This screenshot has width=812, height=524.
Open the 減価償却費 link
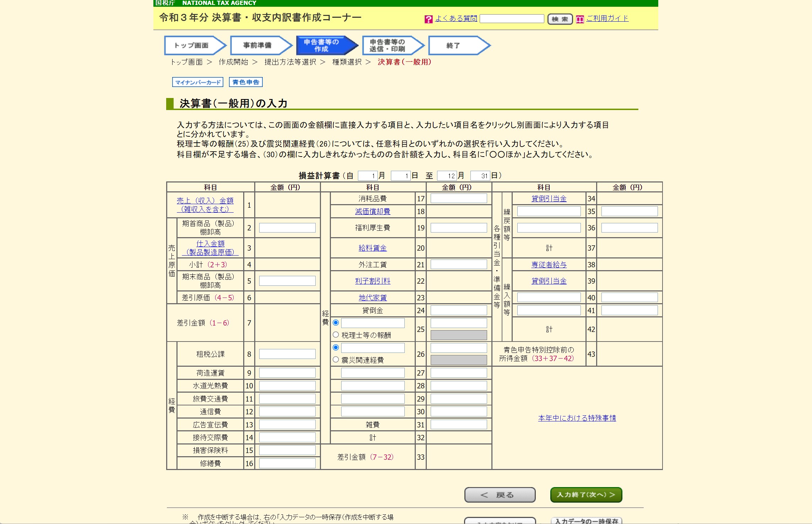pyautogui.click(x=373, y=212)
